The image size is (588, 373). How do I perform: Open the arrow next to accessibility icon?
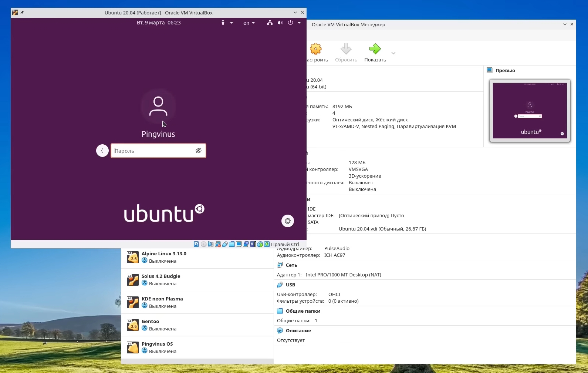[232, 23]
